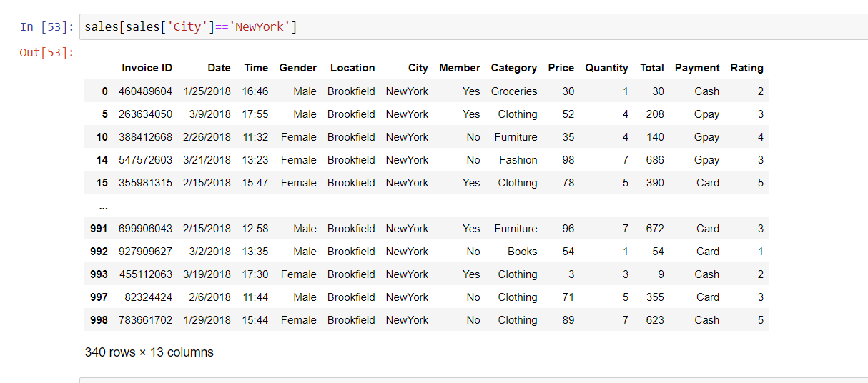Select row index 998 label

pos(99,320)
